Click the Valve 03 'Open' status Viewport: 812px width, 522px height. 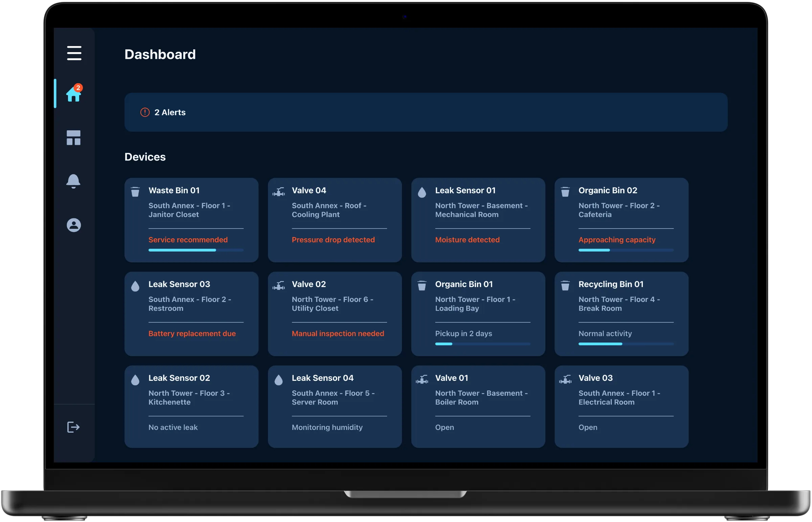click(x=588, y=428)
